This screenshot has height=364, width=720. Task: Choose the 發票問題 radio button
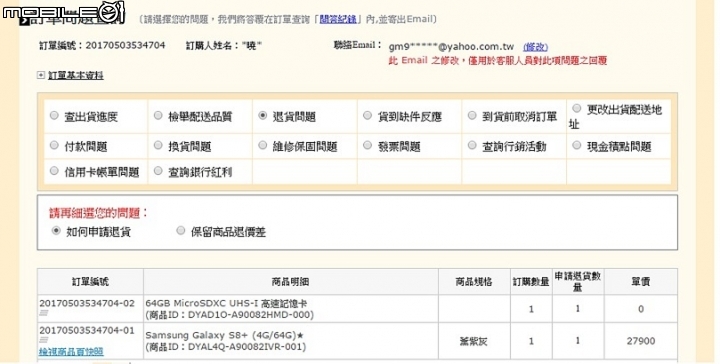pyautogui.click(x=367, y=146)
